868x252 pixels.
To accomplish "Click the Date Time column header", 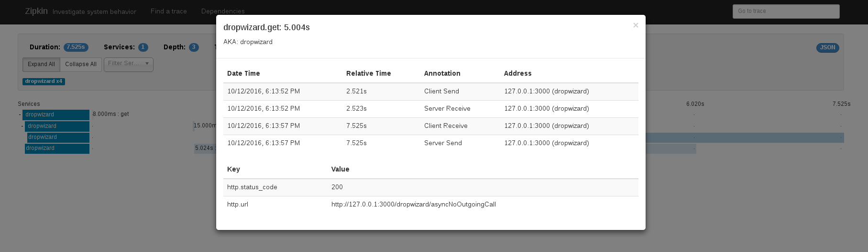I will point(243,73).
